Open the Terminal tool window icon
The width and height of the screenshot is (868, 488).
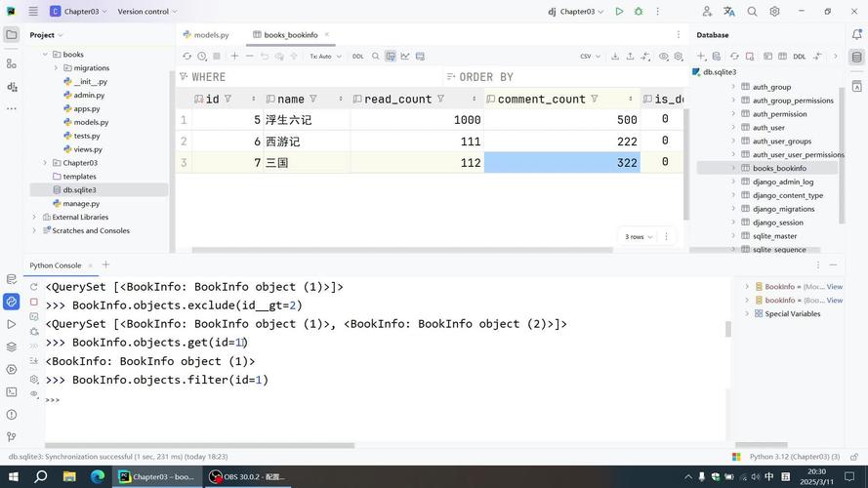tap(11, 391)
